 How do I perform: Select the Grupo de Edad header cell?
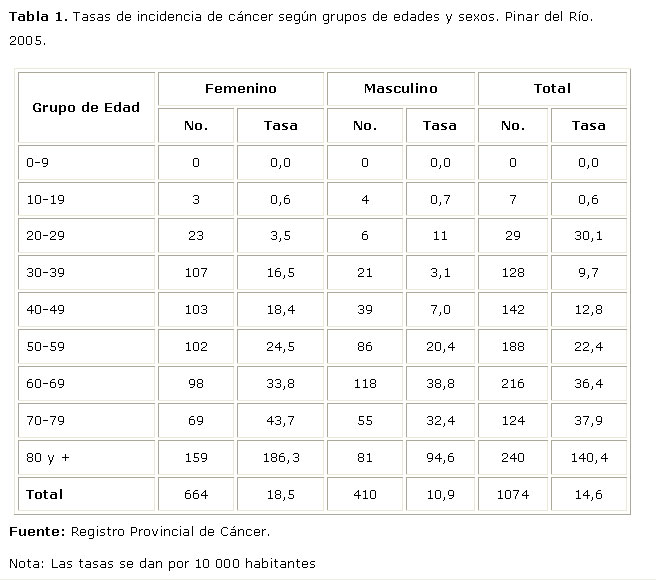(86, 107)
